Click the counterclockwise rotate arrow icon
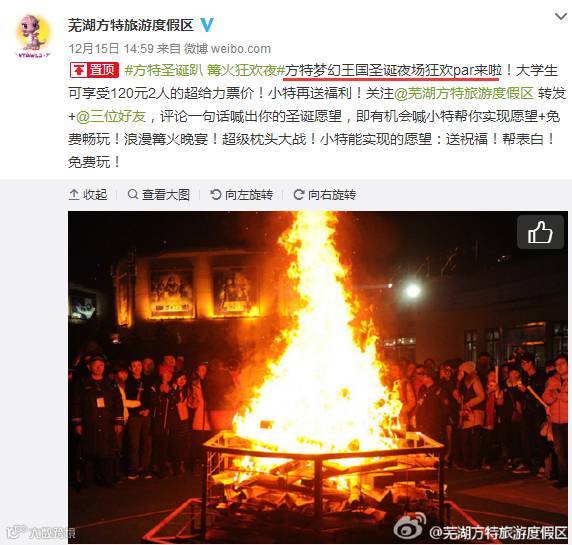572x545 pixels. [216, 194]
